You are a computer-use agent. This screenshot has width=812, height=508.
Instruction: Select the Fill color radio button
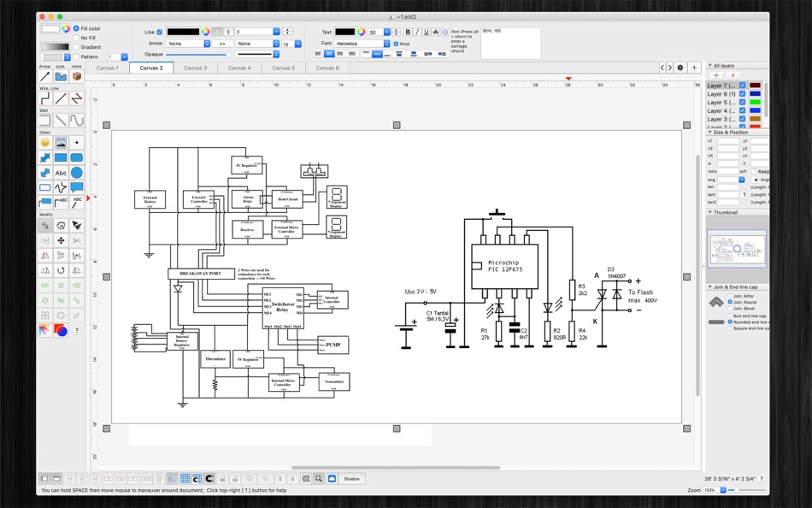[76, 28]
